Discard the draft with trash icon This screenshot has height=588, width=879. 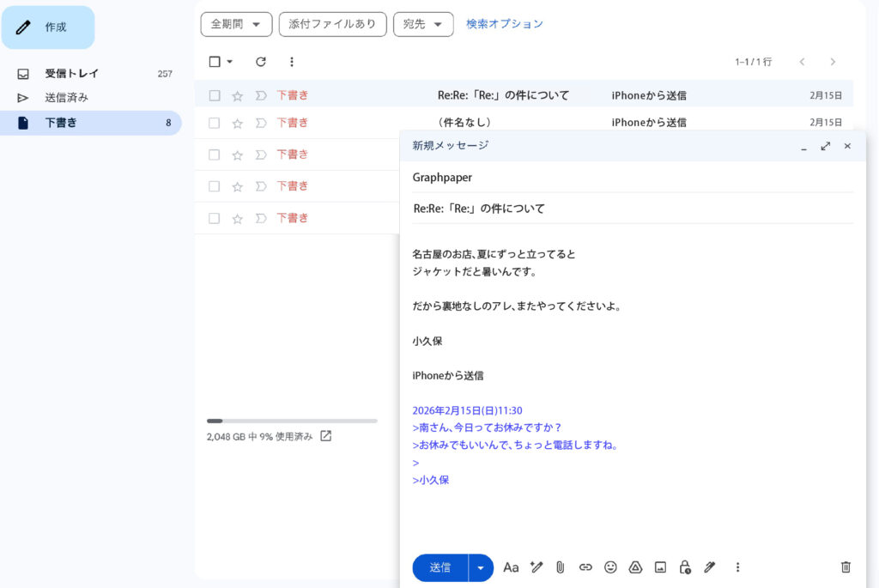pos(846,567)
